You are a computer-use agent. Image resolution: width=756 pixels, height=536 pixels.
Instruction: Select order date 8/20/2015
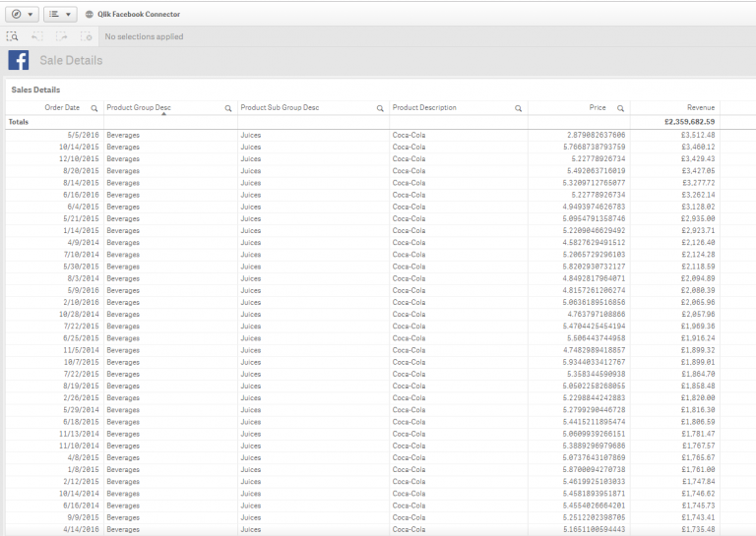(x=81, y=171)
